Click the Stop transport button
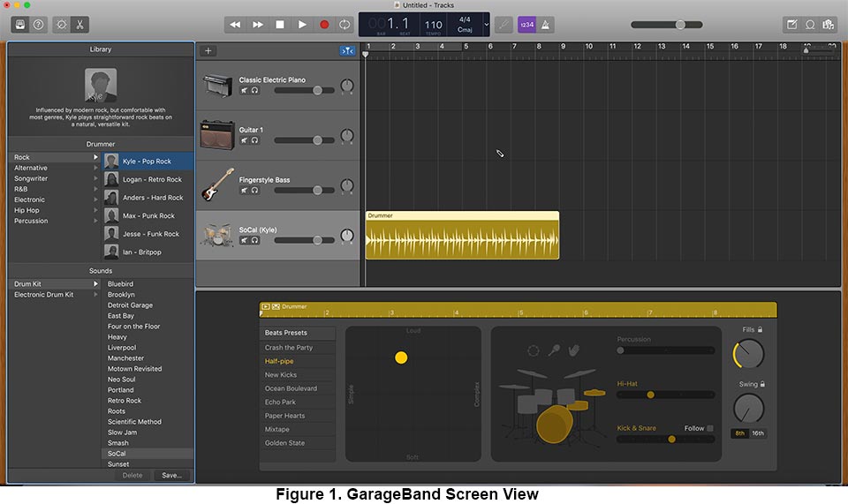 (x=280, y=25)
